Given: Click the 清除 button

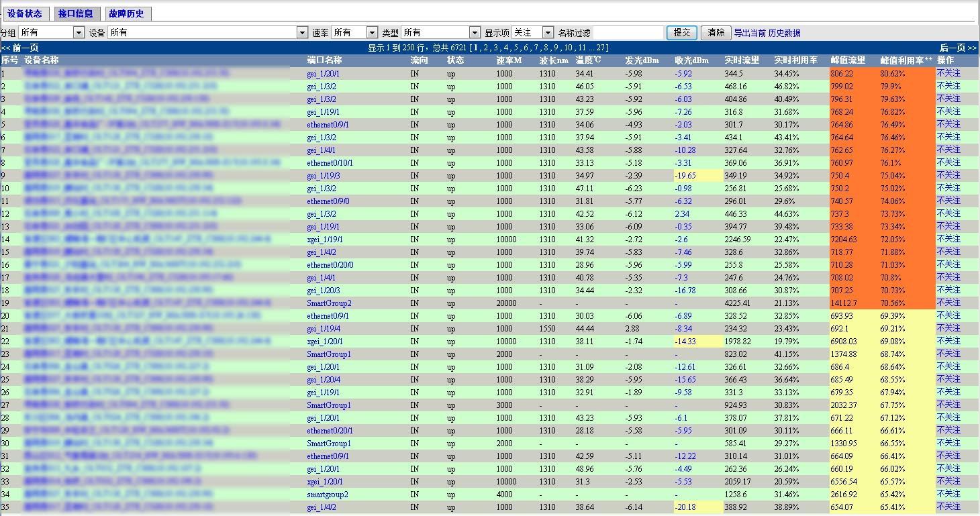Looking at the screenshot, I should (x=716, y=32).
